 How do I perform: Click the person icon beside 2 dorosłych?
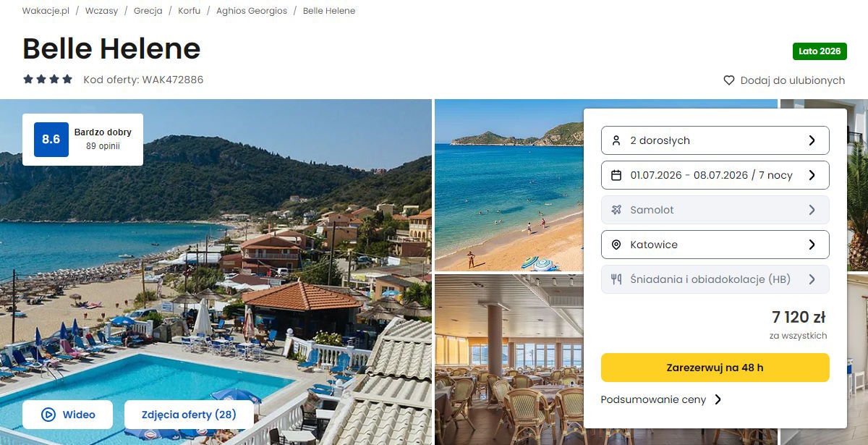click(616, 140)
